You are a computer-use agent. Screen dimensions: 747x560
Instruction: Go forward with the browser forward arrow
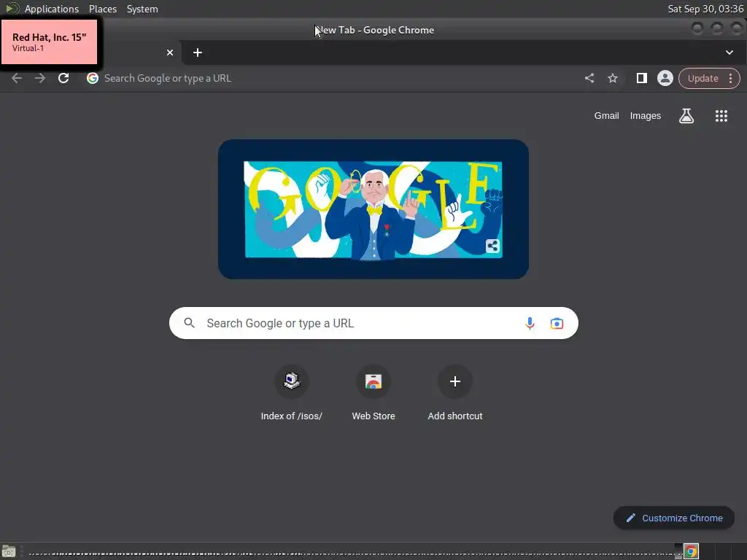(x=40, y=78)
